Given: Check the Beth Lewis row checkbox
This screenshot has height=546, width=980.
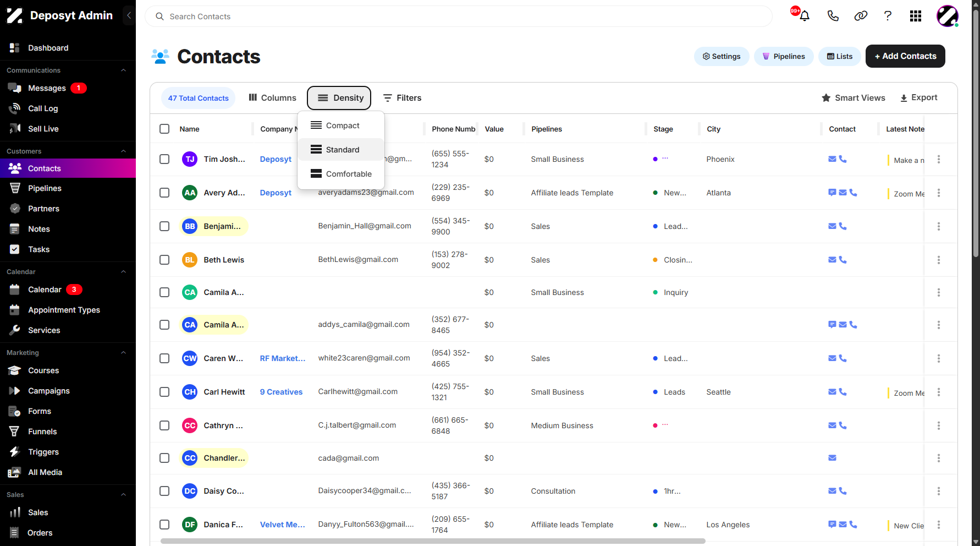Looking at the screenshot, I should click(164, 260).
